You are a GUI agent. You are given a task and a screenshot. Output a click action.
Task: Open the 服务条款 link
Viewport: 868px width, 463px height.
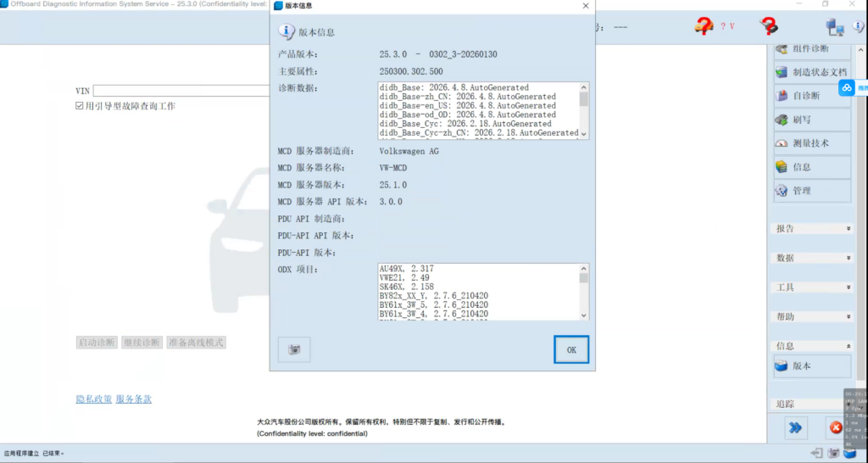133,399
